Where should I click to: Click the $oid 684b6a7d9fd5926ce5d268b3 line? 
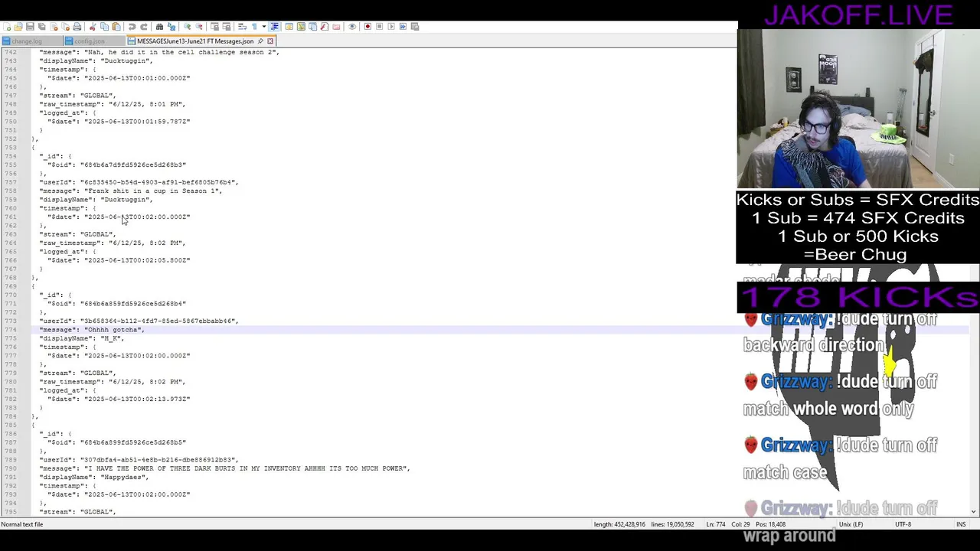[x=117, y=165]
